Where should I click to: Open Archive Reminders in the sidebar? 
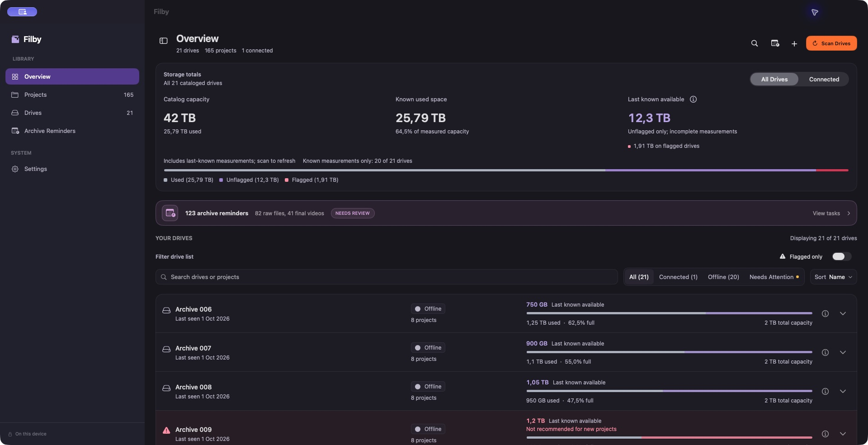(x=72, y=131)
